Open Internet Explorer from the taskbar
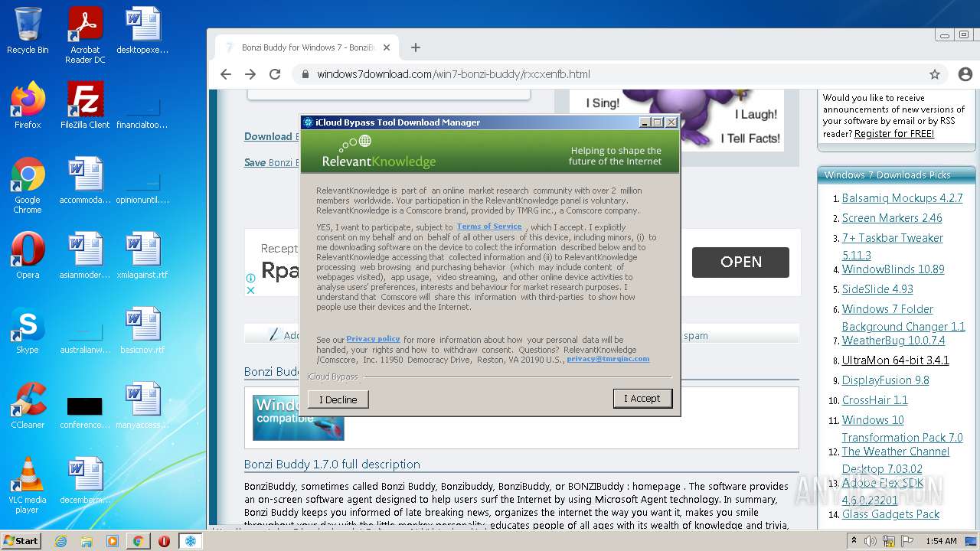Viewport: 980px width, 551px height. pyautogui.click(x=60, y=541)
